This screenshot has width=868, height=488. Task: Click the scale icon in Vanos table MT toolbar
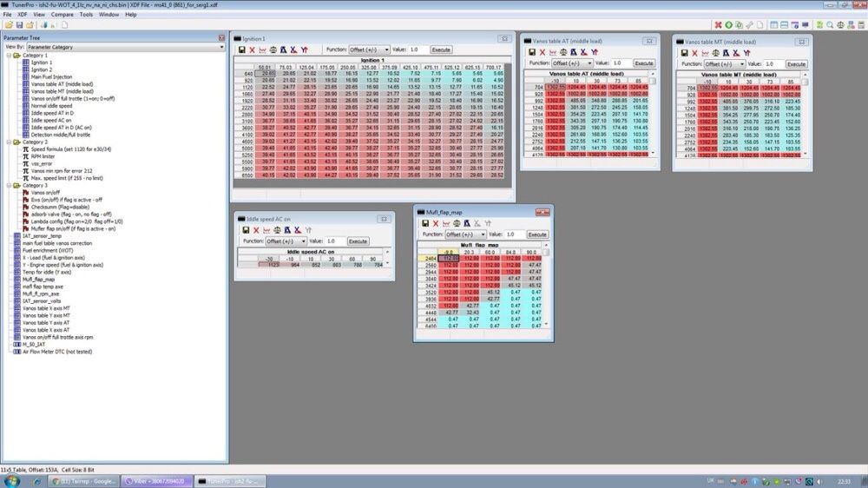(715, 53)
